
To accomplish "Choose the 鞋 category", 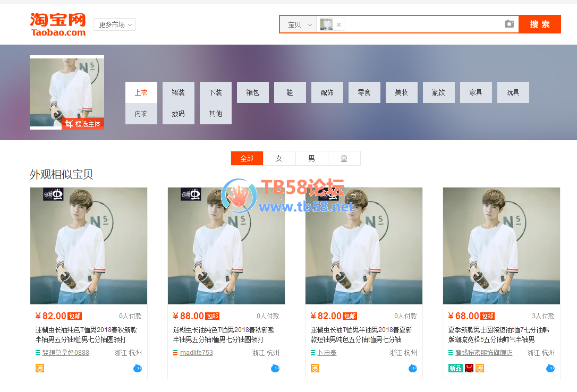I will [290, 92].
